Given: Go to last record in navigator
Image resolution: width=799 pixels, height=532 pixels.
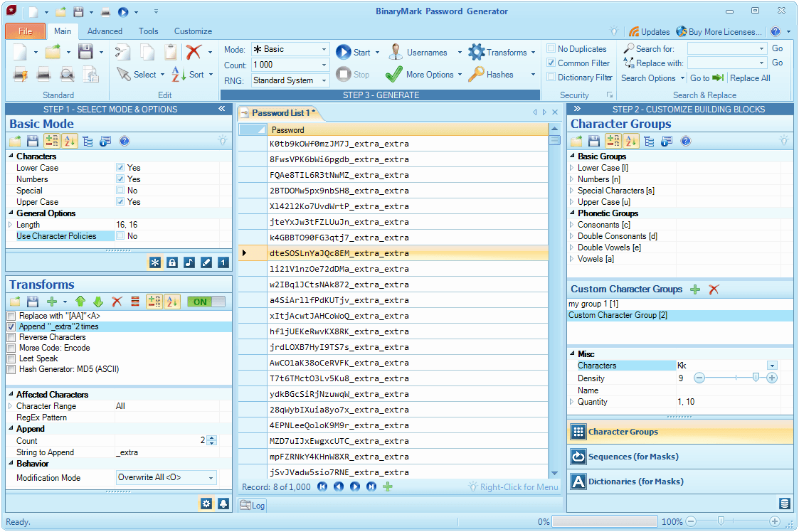Looking at the screenshot, I should (x=371, y=486).
